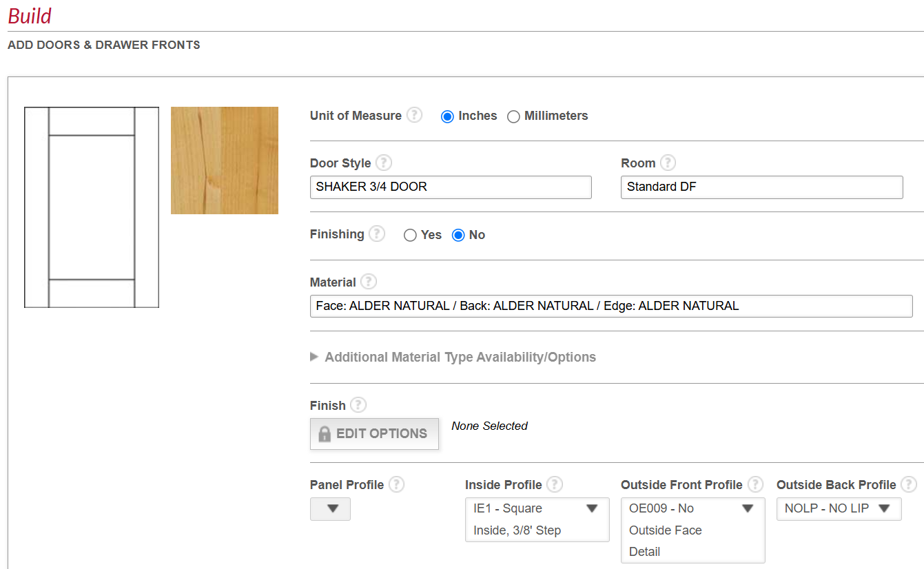Click the alder wood material swatch
924x569 pixels.
tap(225, 161)
